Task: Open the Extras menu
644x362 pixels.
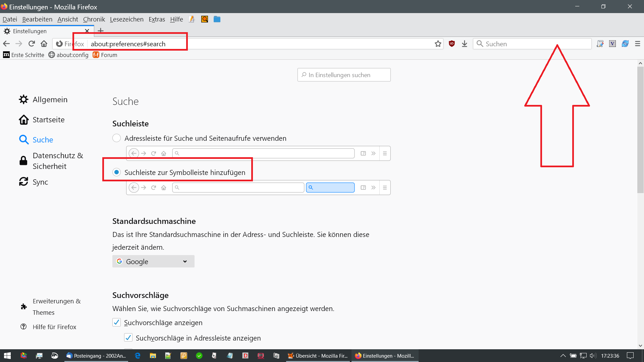Action: point(157,19)
